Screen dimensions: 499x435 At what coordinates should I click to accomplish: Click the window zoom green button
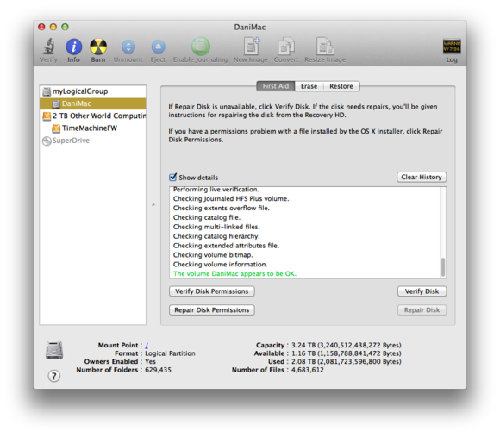point(65,27)
